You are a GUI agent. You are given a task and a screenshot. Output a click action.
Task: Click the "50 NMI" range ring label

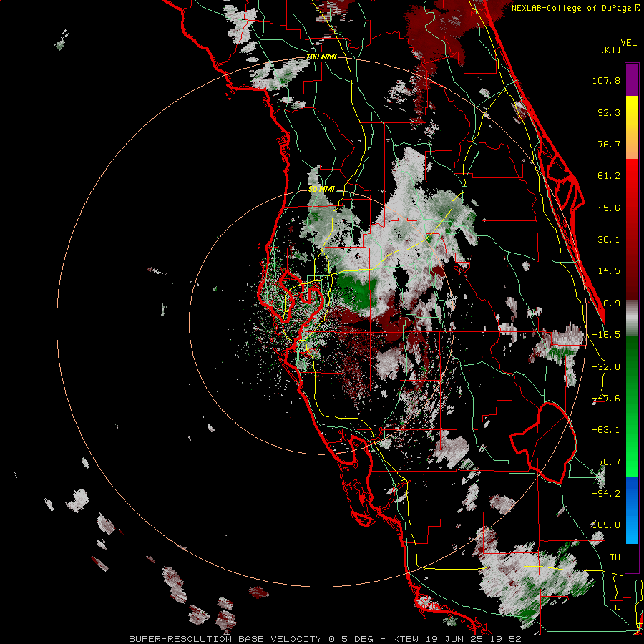click(321, 189)
